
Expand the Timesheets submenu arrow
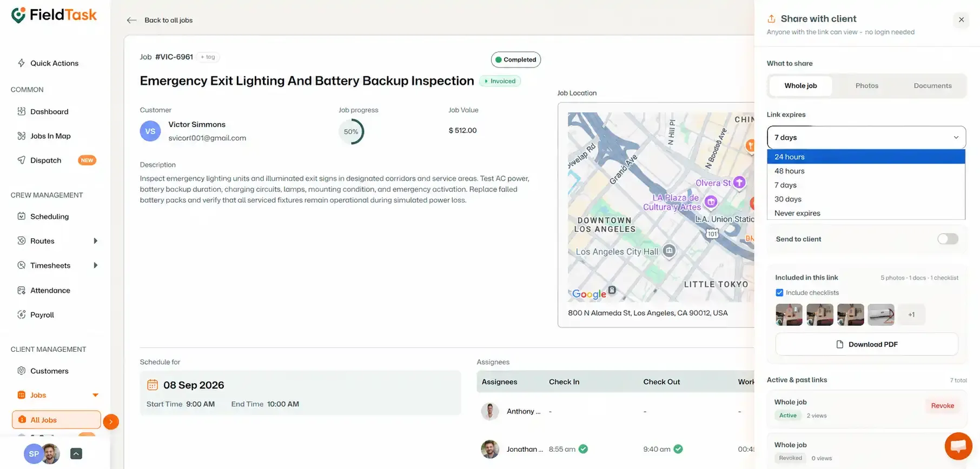click(96, 265)
